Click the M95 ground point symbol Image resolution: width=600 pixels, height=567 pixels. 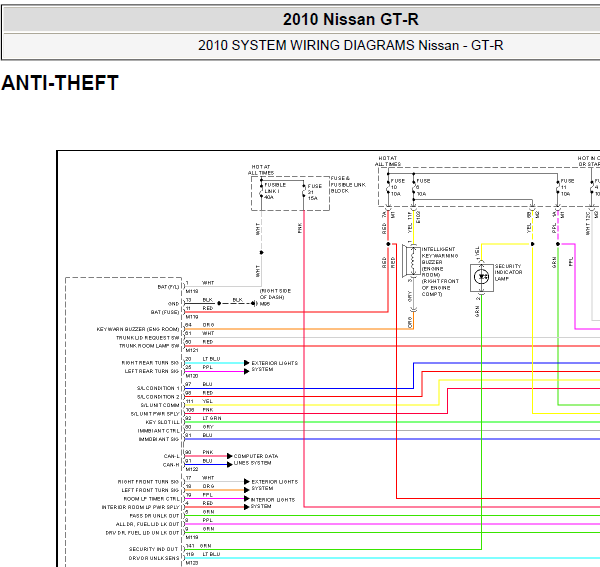click(x=254, y=303)
